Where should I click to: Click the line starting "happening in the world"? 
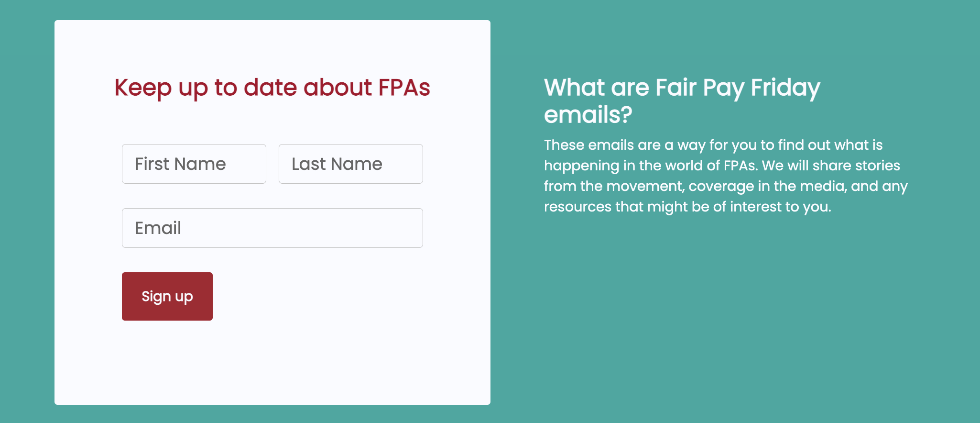(721, 166)
